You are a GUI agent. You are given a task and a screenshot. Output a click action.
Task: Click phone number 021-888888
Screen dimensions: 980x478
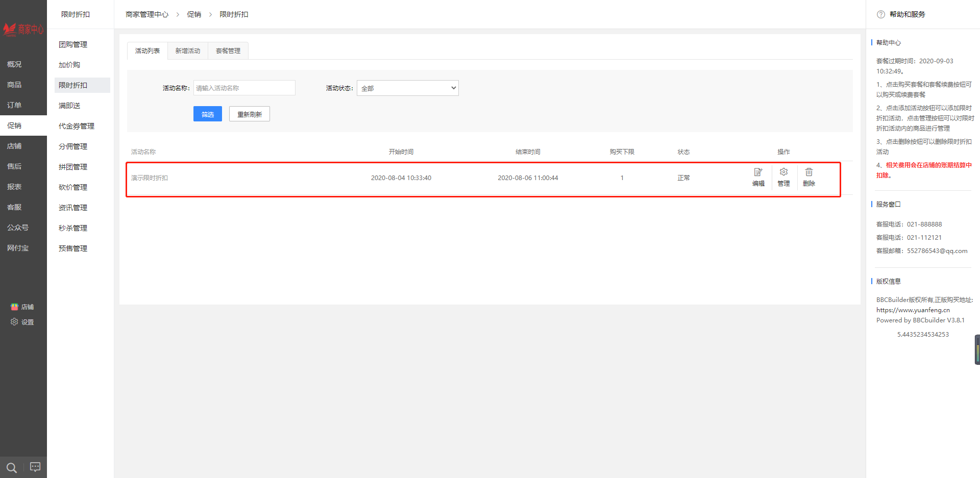(924, 224)
